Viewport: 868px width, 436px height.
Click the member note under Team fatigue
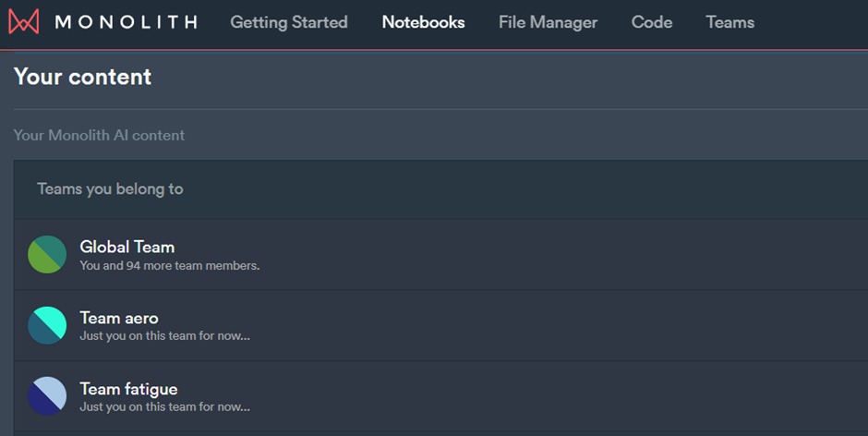pyautogui.click(x=165, y=406)
